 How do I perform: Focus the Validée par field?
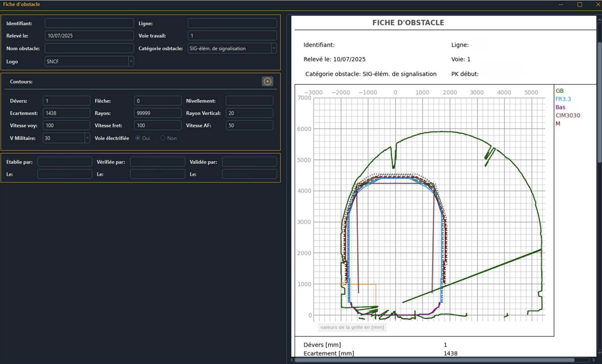point(249,162)
